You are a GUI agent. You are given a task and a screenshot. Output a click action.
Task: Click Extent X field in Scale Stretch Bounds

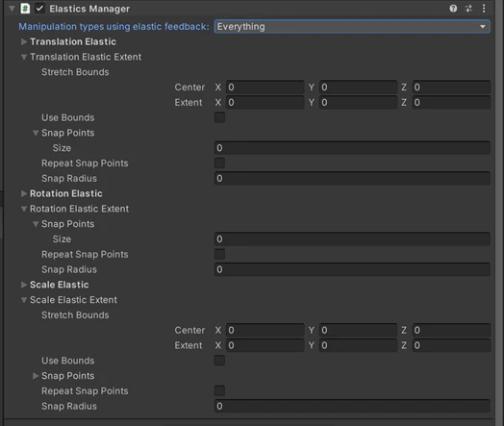(265, 345)
